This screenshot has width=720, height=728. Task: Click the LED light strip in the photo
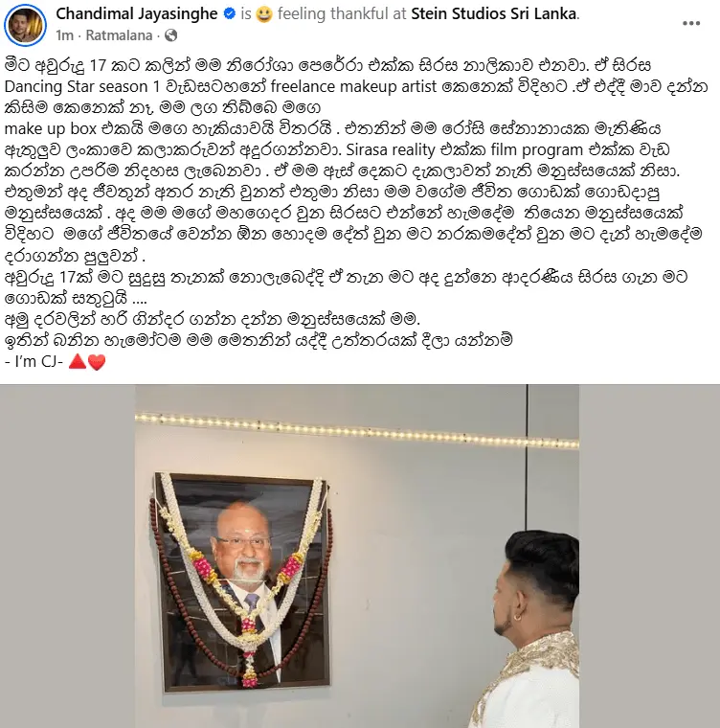[357, 431]
